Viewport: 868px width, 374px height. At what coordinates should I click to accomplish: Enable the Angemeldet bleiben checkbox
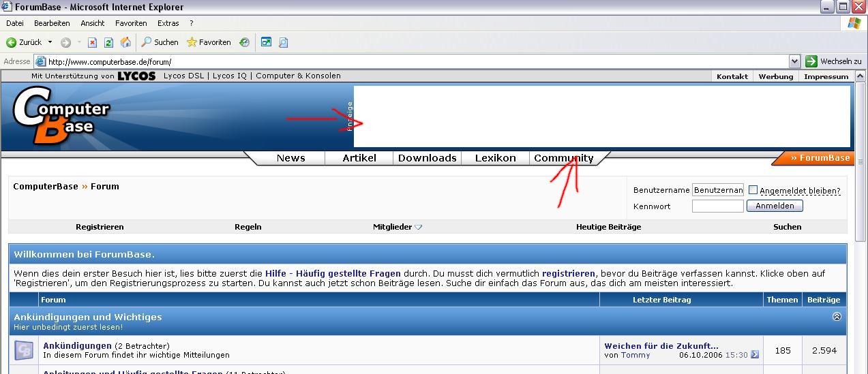[753, 190]
